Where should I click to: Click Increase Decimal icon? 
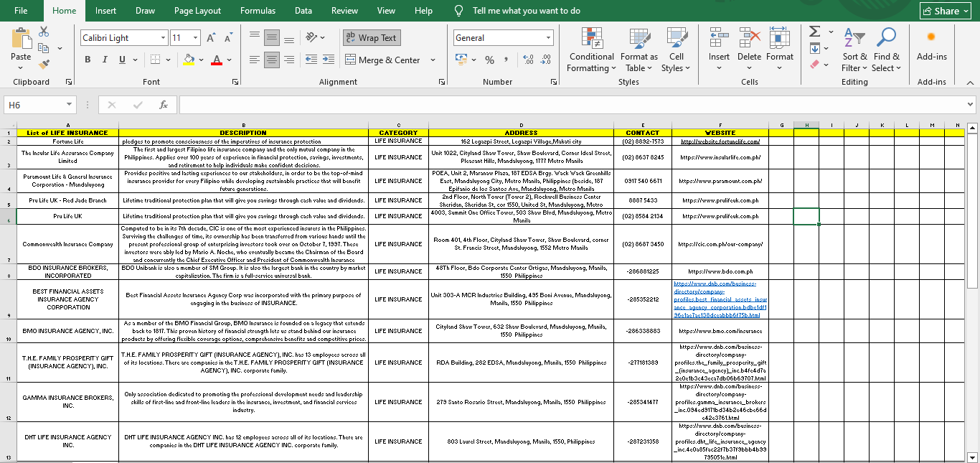click(529, 60)
